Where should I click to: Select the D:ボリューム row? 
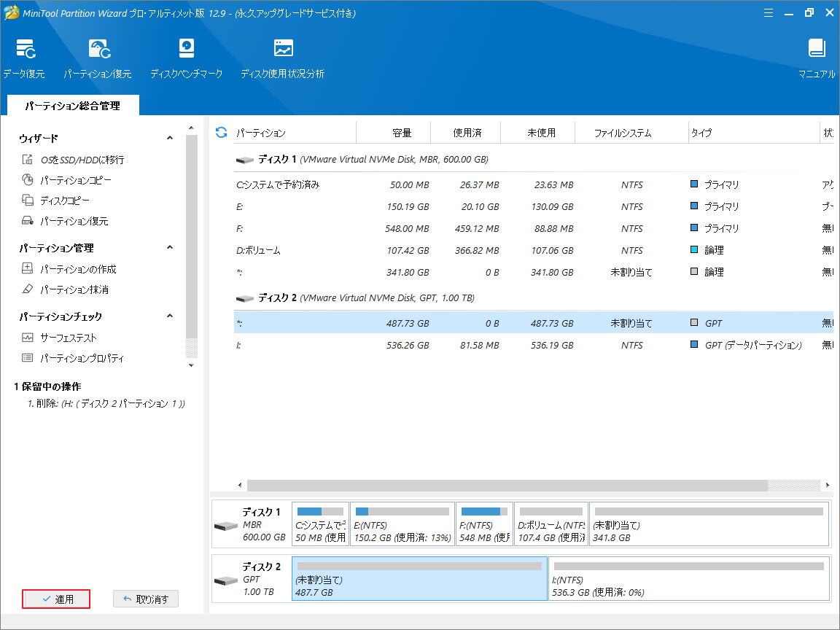pos(534,251)
